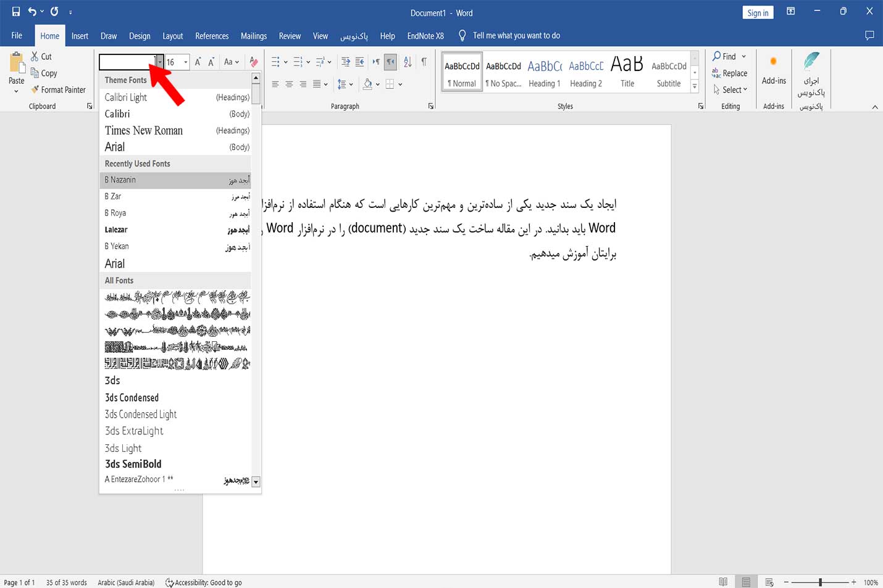This screenshot has height=588, width=883.
Task: Zoom in with the plus button
Action: coord(854,582)
